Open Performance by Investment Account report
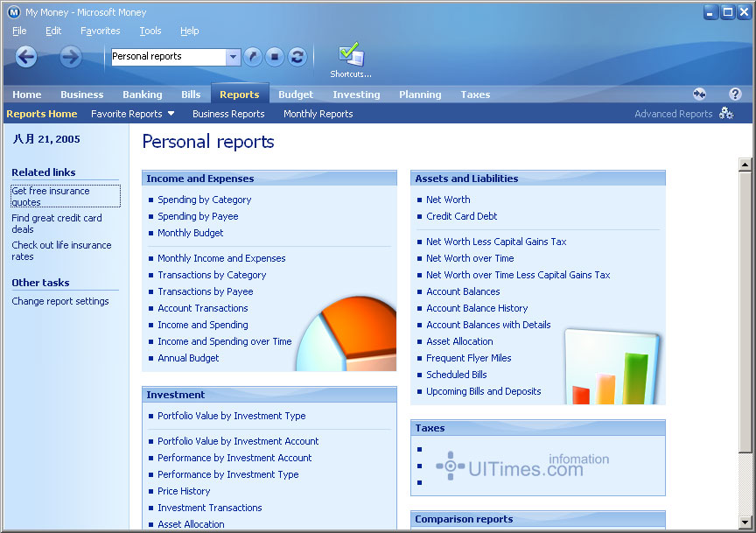 coord(234,458)
